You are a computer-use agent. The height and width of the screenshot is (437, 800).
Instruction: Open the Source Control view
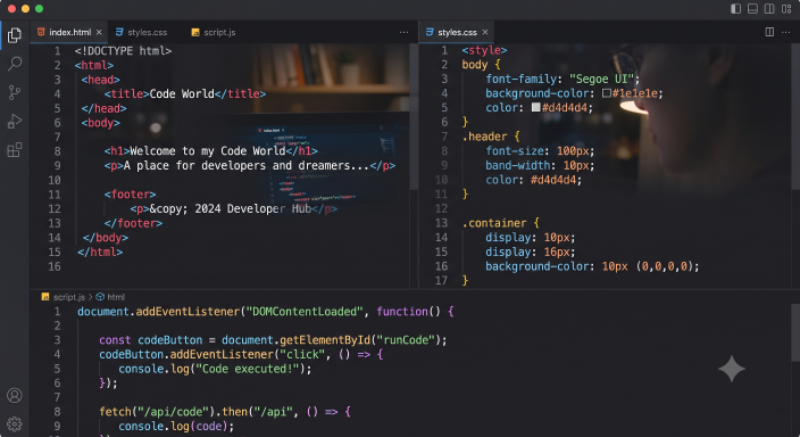tap(15, 92)
